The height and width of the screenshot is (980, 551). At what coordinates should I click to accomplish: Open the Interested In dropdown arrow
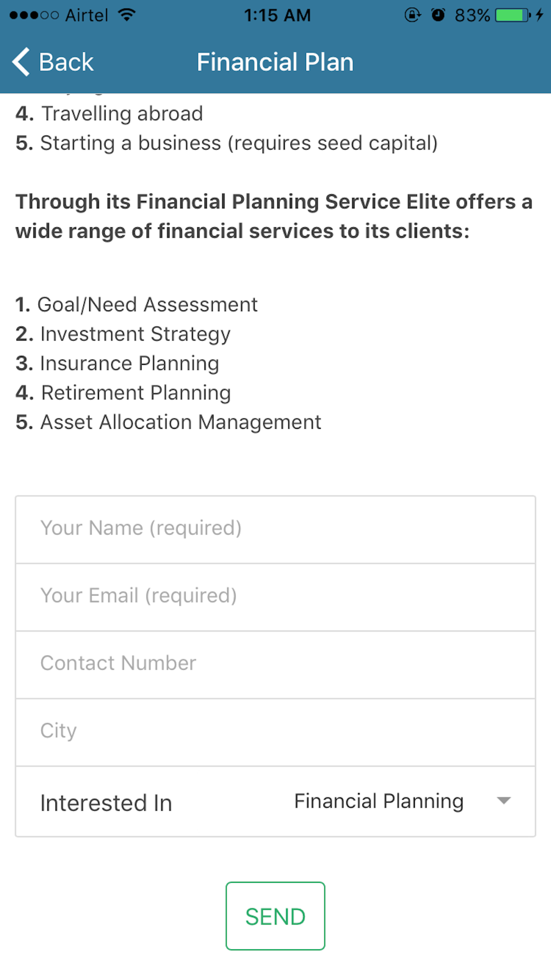(x=504, y=800)
